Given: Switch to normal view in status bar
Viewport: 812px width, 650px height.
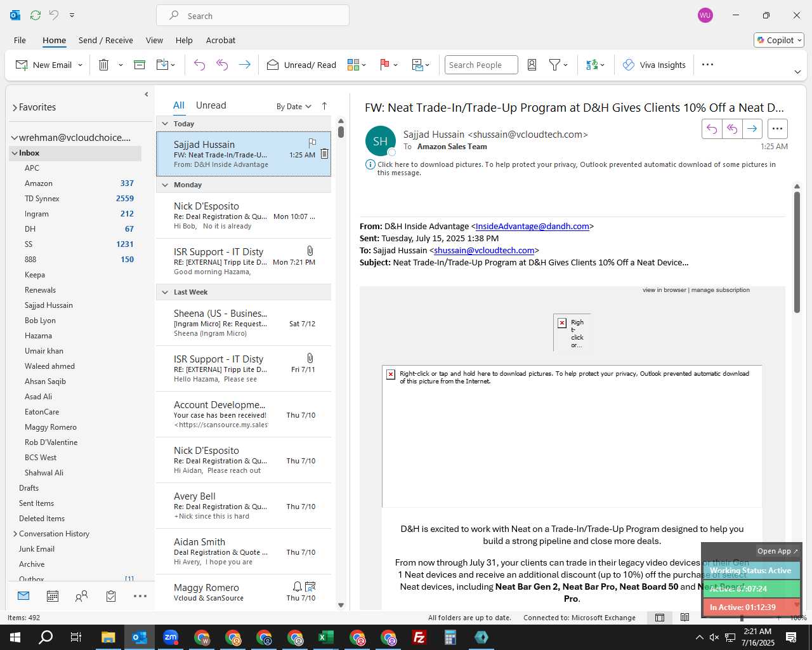Looking at the screenshot, I should [x=660, y=618].
